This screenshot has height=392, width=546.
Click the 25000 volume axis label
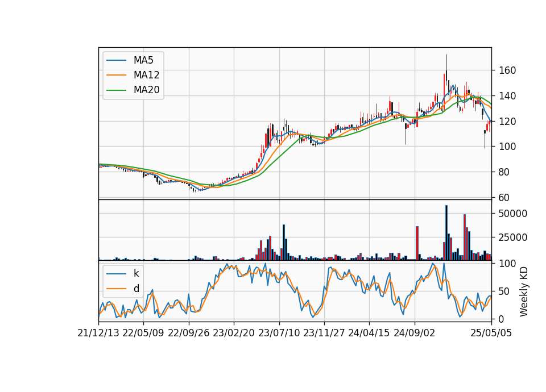513,237
